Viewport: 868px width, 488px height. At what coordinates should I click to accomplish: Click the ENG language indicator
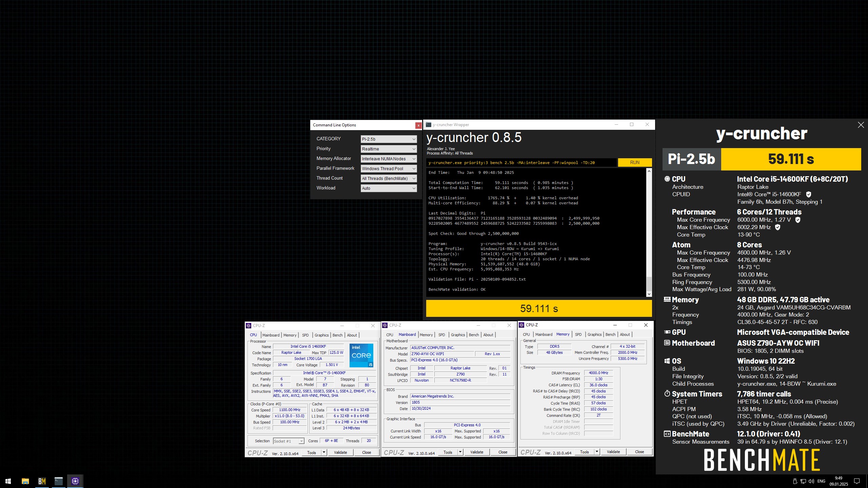point(821,481)
